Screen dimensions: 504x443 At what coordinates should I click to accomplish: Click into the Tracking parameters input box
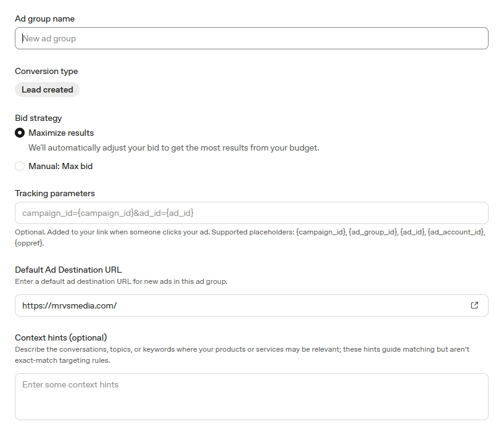(x=252, y=213)
